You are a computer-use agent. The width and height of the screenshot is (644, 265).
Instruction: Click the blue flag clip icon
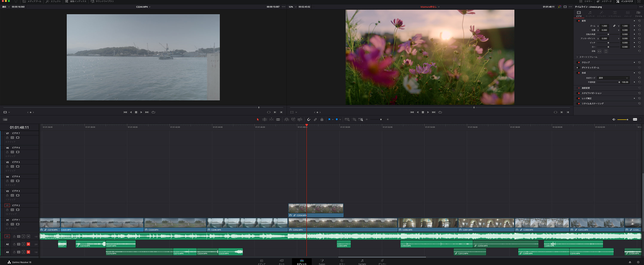coord(329,120)
